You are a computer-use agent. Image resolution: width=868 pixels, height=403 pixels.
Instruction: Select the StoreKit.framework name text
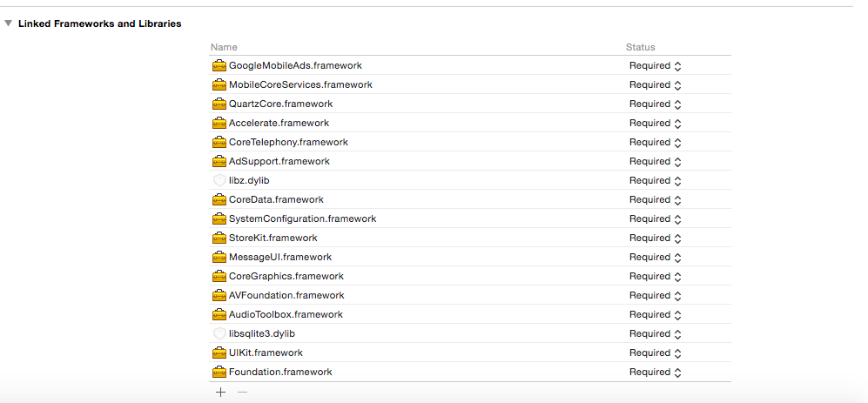pyautogui.click(x=273, y=238)
